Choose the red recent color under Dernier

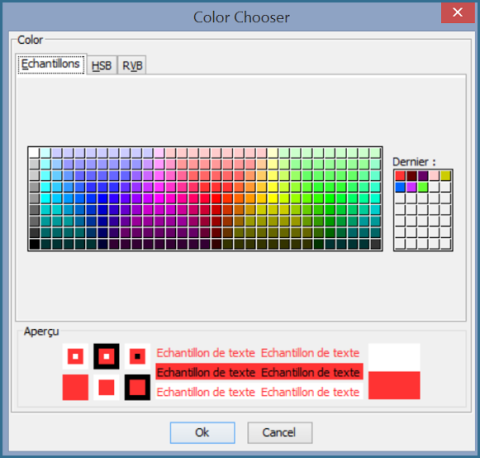400,176
